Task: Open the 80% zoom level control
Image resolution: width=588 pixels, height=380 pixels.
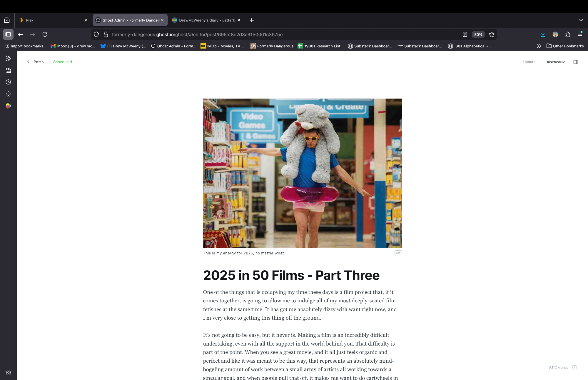Action: [478, 34]
